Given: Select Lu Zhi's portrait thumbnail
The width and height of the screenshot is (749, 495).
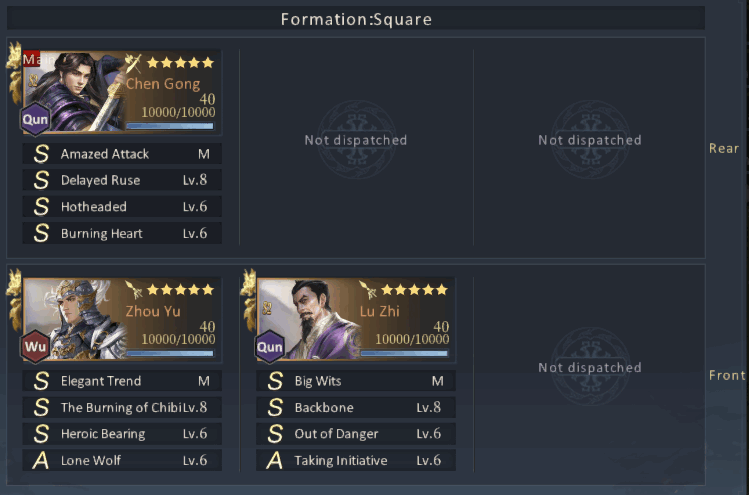Looking at the screenshot, I should point(308,319).
